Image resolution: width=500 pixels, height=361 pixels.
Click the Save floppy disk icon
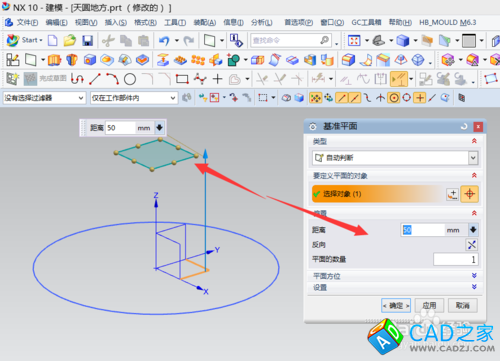point(88,41)
